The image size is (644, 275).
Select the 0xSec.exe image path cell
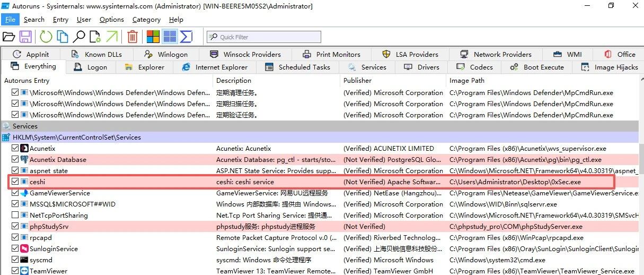[515, 182]
